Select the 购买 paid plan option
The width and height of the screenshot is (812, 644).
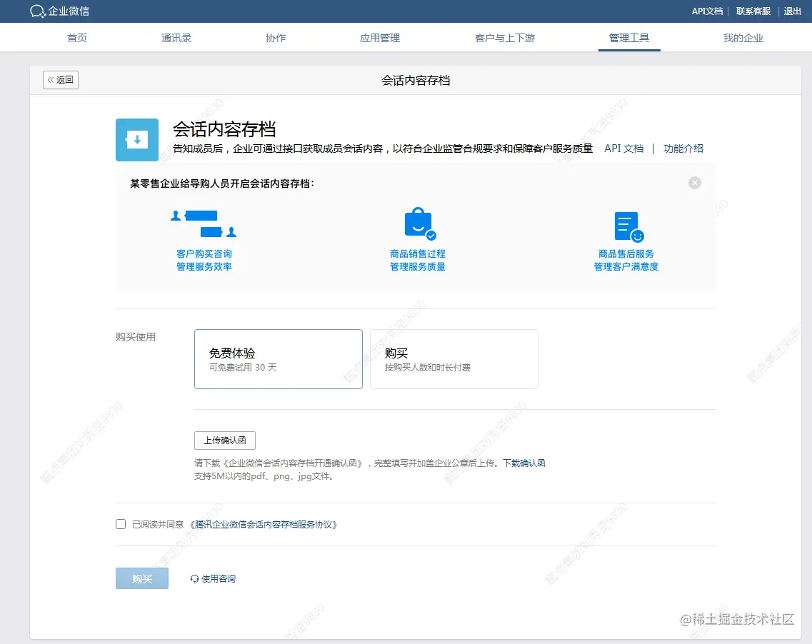tap(453, 358)
